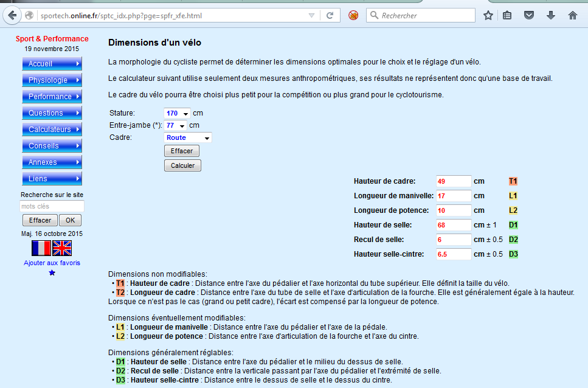Open the Stature dropdown showing 170

pyautogui.click(x=177, y=113)
